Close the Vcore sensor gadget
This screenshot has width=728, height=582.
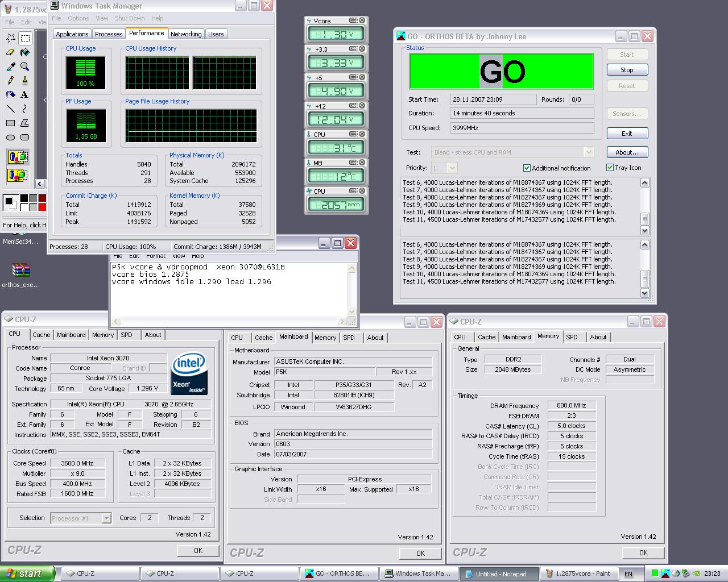pyautogui.click(x=362, y=20)
